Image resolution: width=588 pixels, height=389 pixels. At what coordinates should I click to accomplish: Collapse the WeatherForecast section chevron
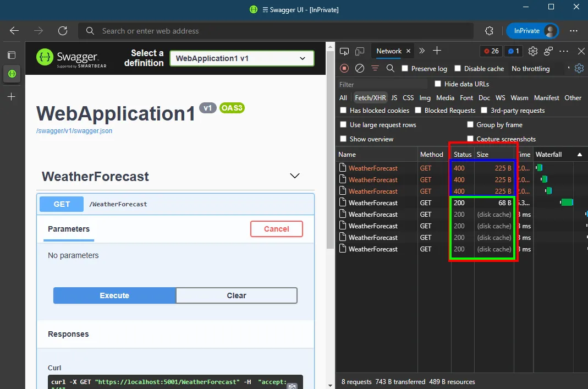point(295,176)
